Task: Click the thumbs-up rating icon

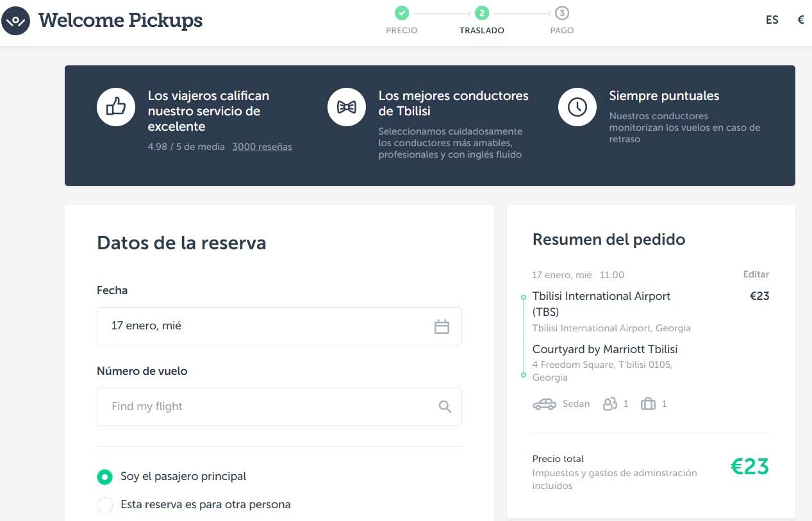Action: [x=116, y=107]
